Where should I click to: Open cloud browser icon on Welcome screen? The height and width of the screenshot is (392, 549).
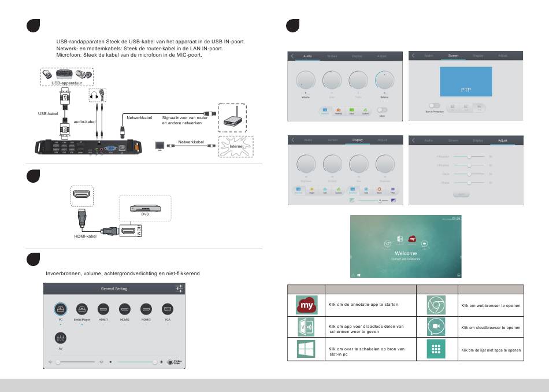pos(424,243)
